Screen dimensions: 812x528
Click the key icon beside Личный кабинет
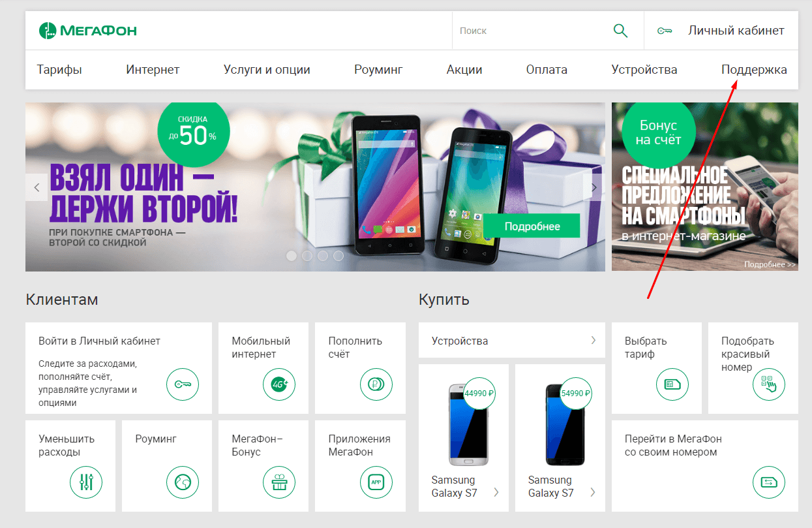coord(665,31)
